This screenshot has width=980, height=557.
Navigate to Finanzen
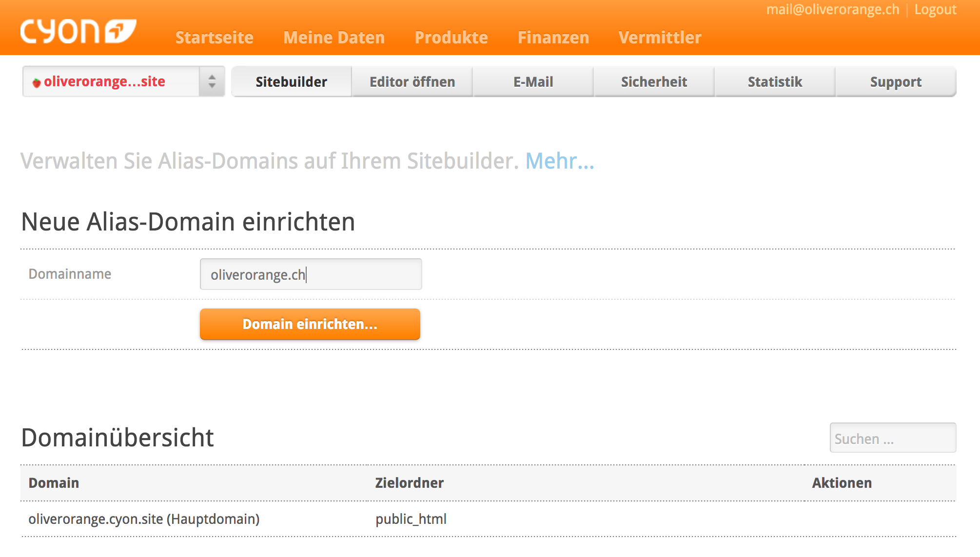click(x=553, y=38)
